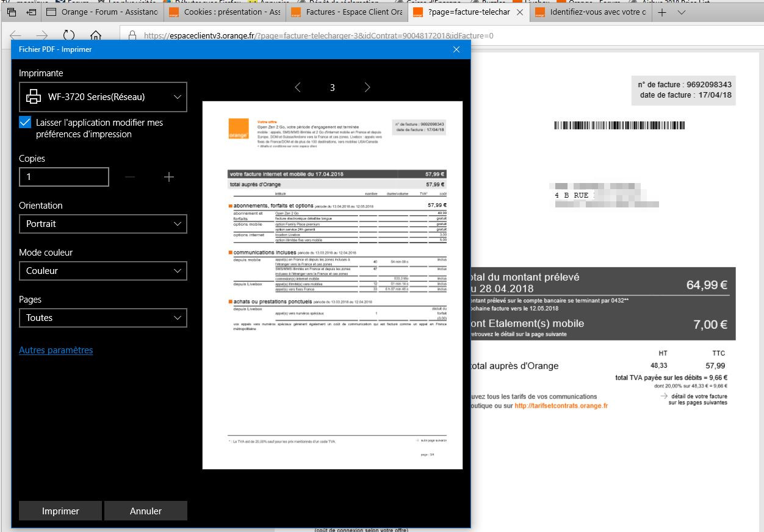This screenshot has width=764, height=532.
Task: Open the Mode couleur dropdown
Action: 103,271
